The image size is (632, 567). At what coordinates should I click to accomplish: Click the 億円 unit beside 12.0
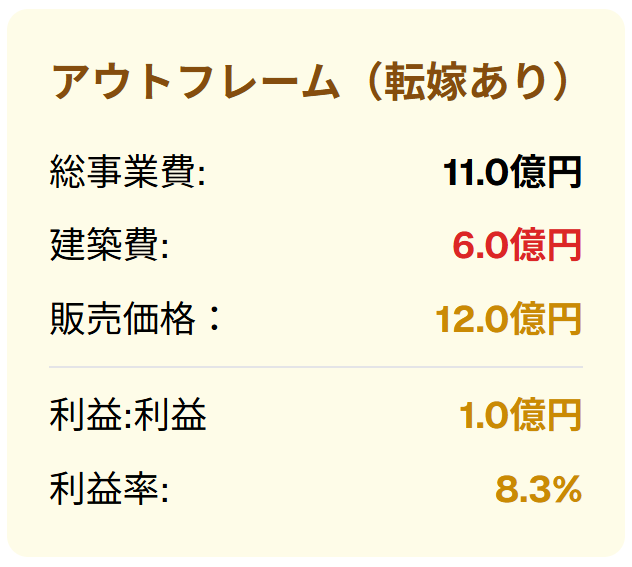tap(546, 319)
